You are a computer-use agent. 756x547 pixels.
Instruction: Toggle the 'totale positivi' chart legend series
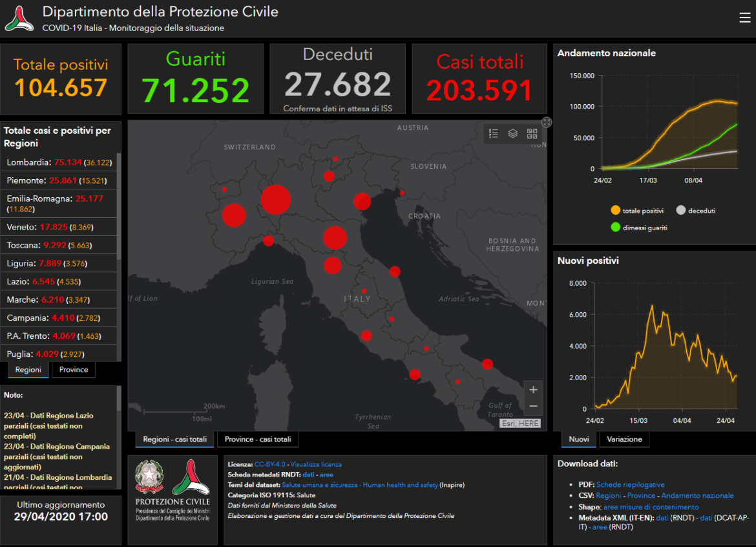[637, 210]
